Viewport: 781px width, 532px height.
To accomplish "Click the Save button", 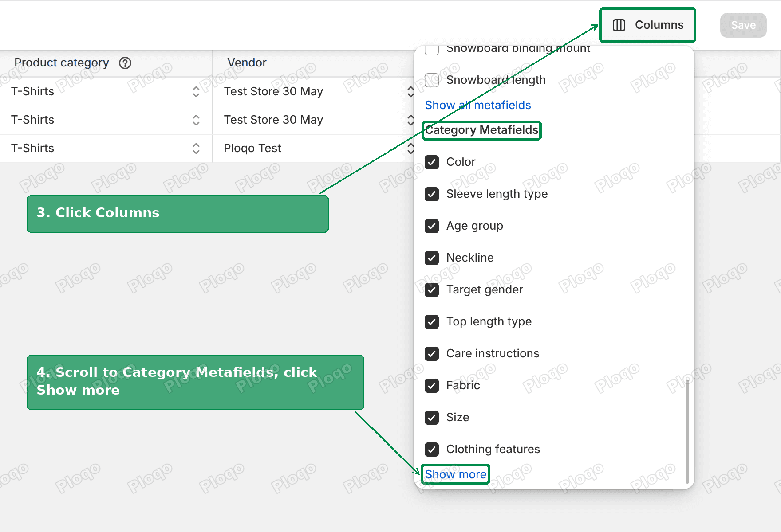I will pyautogui.click(x=743, y=25).
